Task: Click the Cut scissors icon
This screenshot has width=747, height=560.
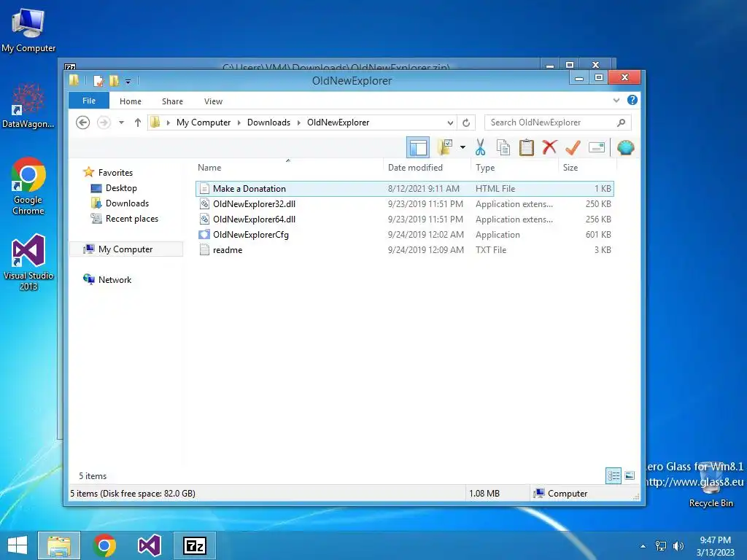Action: click(x=480, y=147)
